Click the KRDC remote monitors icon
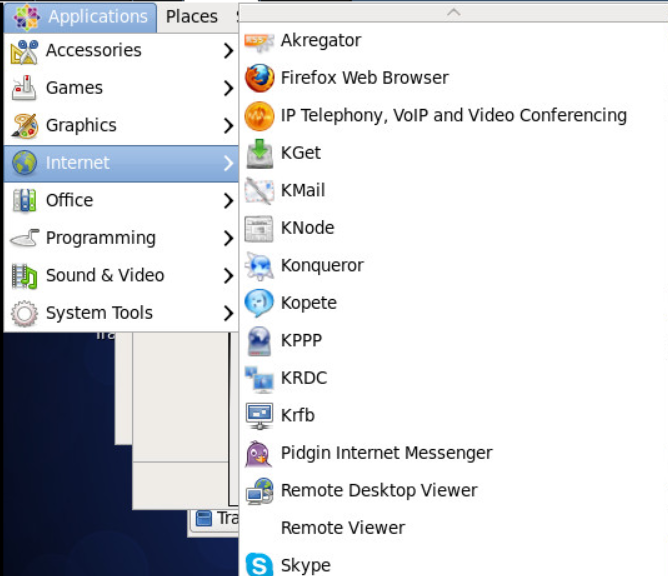 [259, 379]
